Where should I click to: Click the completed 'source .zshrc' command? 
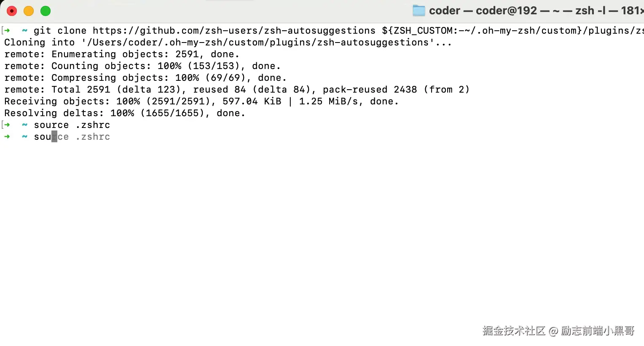click(72, 125)
